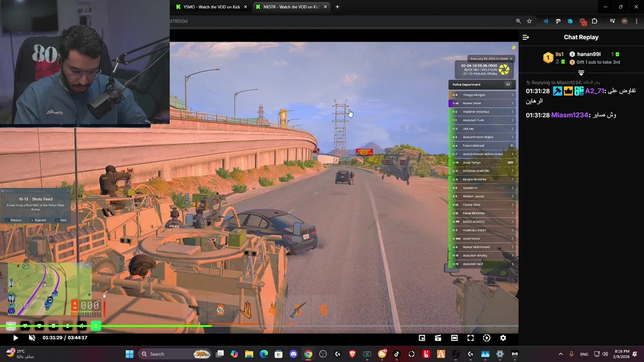
Task: Expand the gift leaderboard chevron
Action: tap(581, 73)
